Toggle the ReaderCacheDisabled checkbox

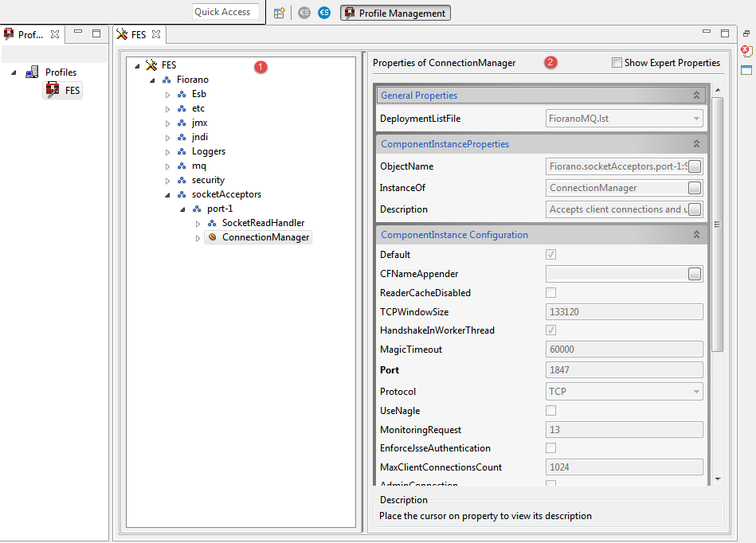pos(550,293)
